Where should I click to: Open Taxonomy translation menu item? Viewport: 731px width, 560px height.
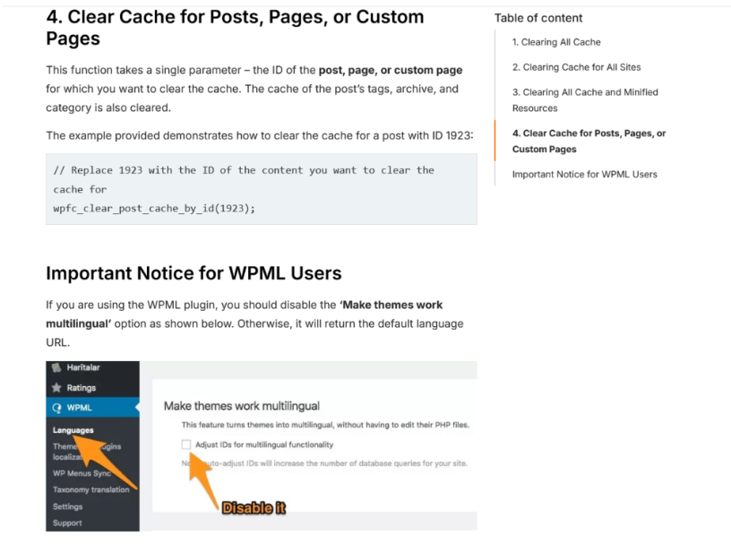(x=92, y=489)
